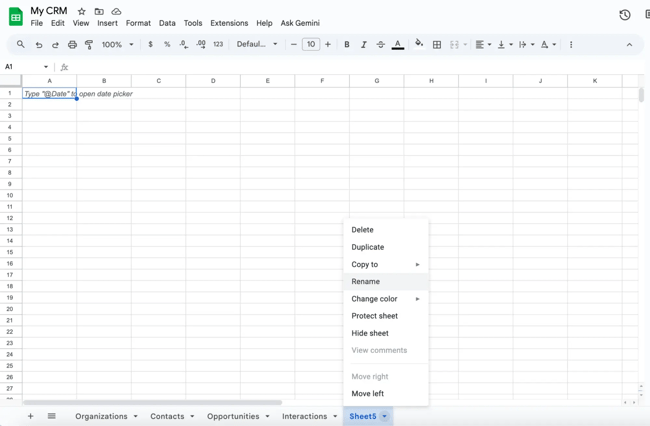This screenshot has height=426, width=650.
Task: Open the Format menu
Action: click(x=138, y=23)
